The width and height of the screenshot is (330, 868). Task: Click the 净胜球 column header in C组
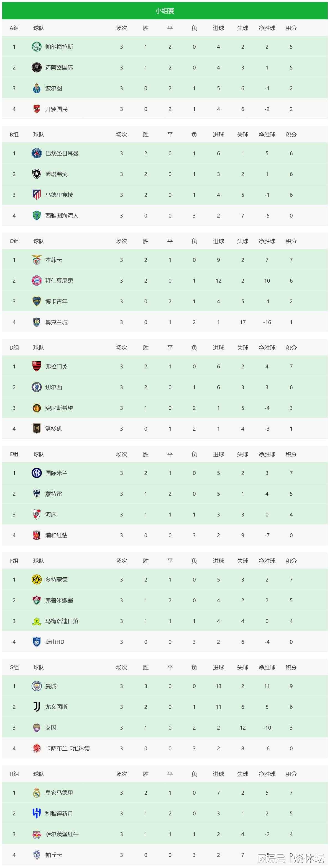click(x=267, y=241)
